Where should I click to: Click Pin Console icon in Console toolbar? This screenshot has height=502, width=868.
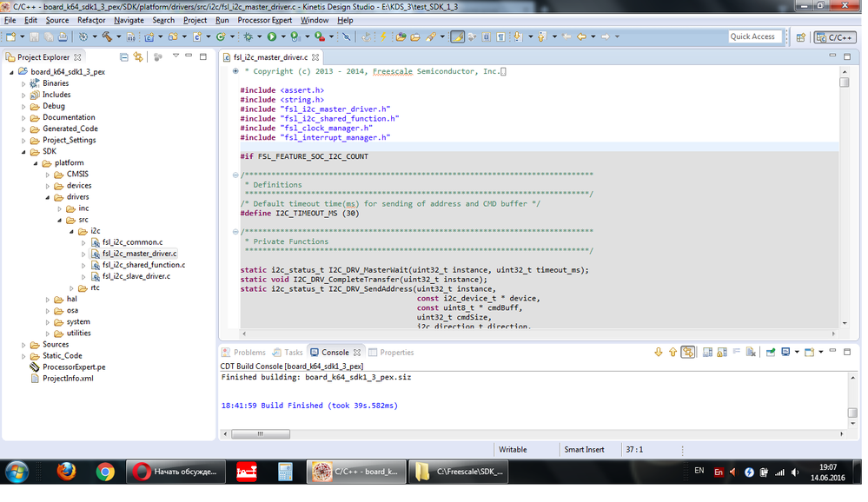click(771, 352)
